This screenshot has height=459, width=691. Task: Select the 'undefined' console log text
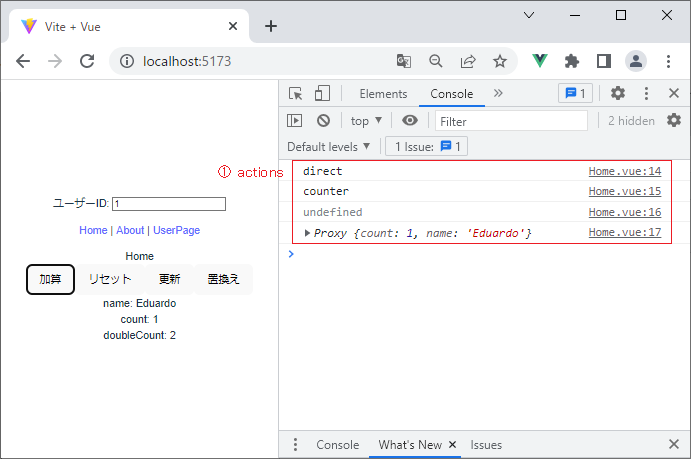click(x=333, y=212)
